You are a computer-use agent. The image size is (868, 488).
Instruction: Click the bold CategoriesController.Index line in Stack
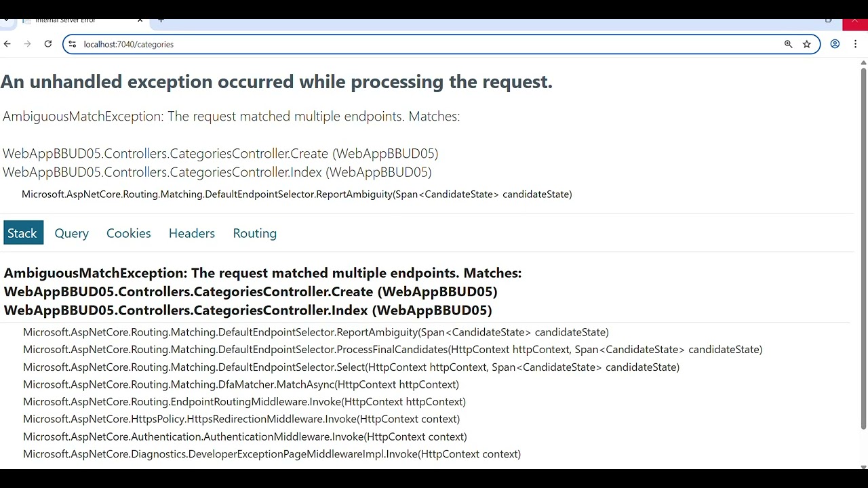[248, 310]
